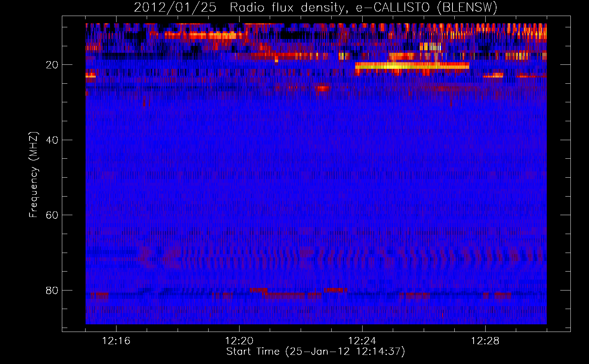Click the bright yellow burst near 20 MHz
589x364 pixels.
(x=412, y=66)
